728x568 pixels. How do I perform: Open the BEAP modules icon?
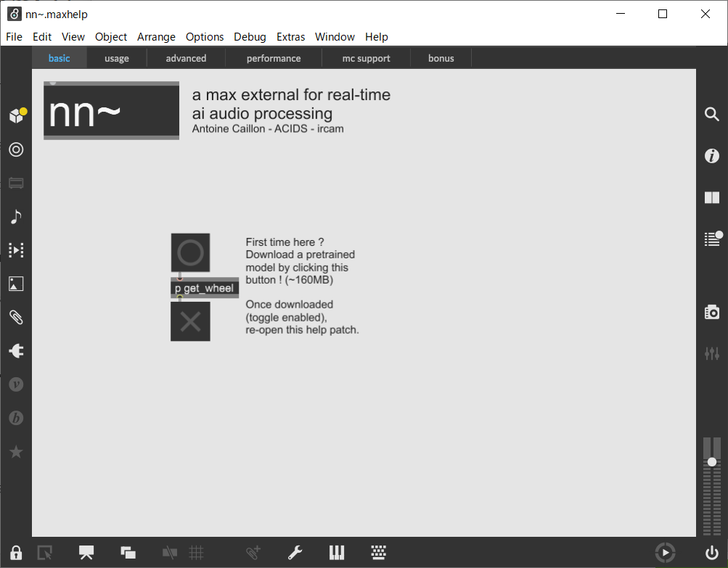(16, 418)
